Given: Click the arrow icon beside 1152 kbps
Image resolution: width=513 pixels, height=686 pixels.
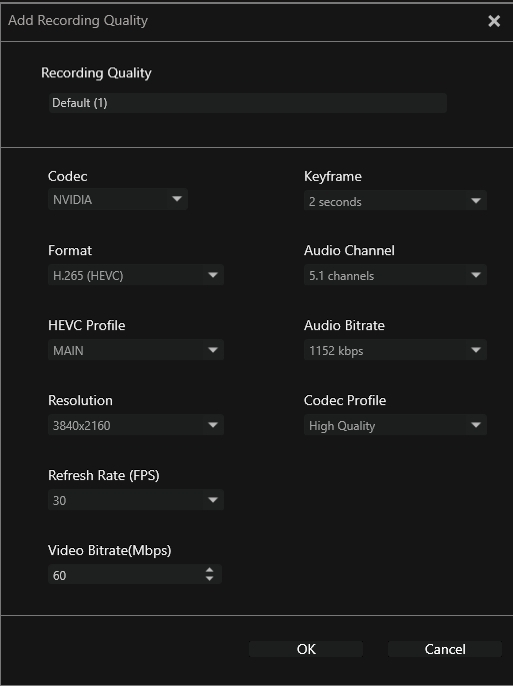Looking at the screenshot, I should coord(476,350).
